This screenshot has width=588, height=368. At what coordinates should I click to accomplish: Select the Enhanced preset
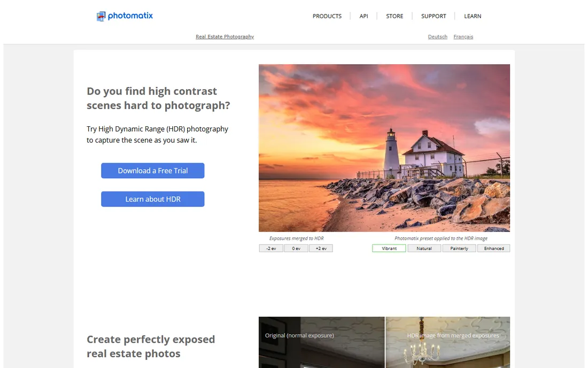point(493,248)
